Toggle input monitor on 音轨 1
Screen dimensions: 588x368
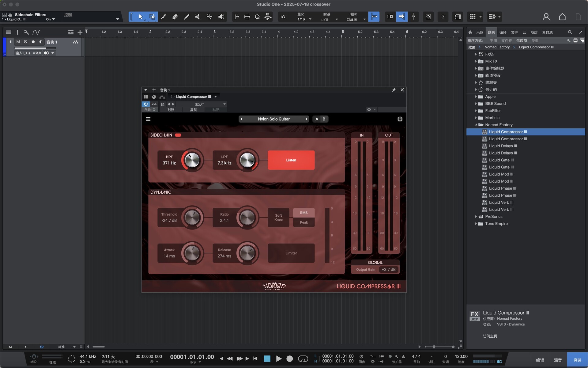coord(41,42)
